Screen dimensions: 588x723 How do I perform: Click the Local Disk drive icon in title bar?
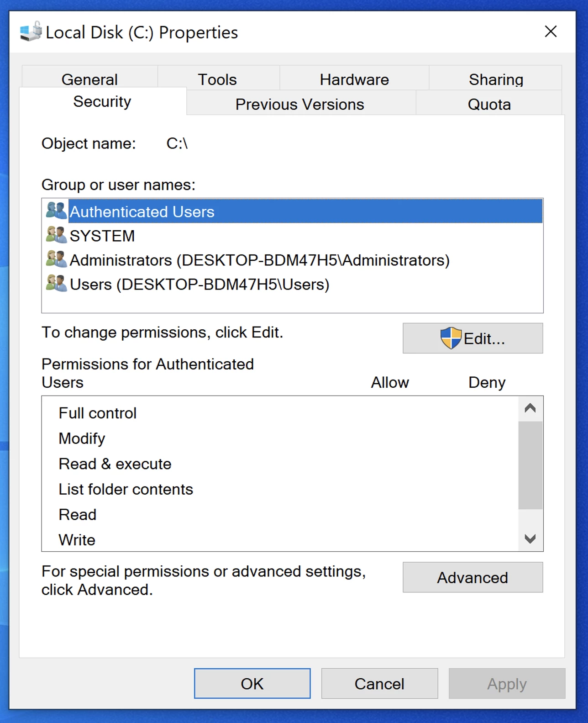[31, 32]
